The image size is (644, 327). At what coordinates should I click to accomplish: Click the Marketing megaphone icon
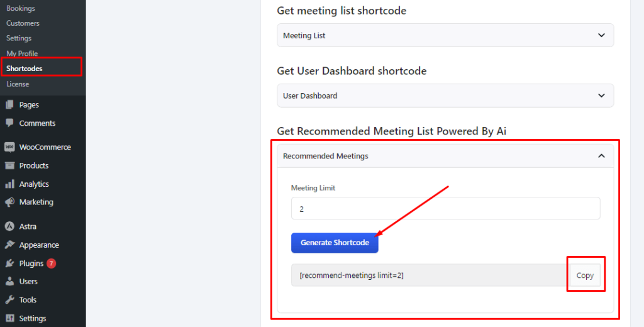[x=9, y=202]
